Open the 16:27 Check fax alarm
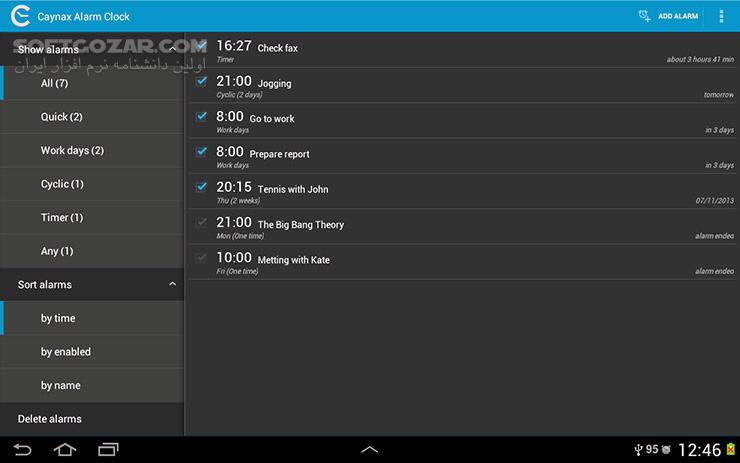This screenshot has height=463, width=740. [x=462, y=50]
